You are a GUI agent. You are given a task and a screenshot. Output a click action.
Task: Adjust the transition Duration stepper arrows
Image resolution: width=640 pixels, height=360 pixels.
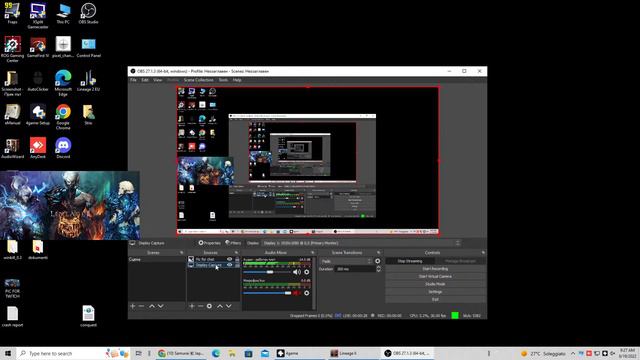(x=378, y=269)
